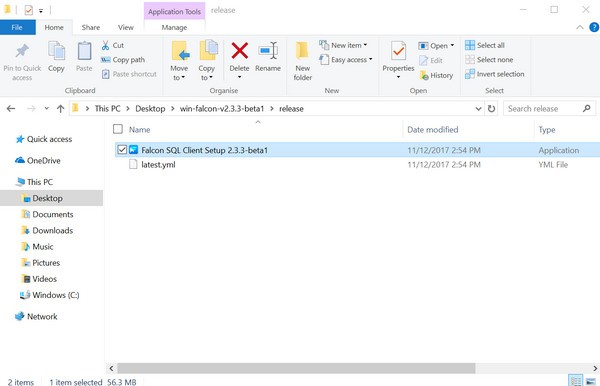Expand the address bar history dropdown
The height and width of the screenshot is (386, 600).
pyautogui.click(x=478, y=109)
